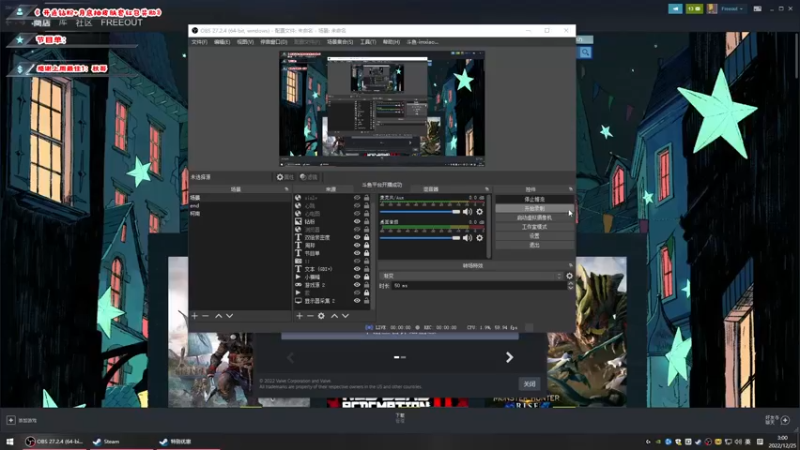Move the selected source up in the list
The height and width of the screenshot is (450, 800).
click(x=334, y=316)
